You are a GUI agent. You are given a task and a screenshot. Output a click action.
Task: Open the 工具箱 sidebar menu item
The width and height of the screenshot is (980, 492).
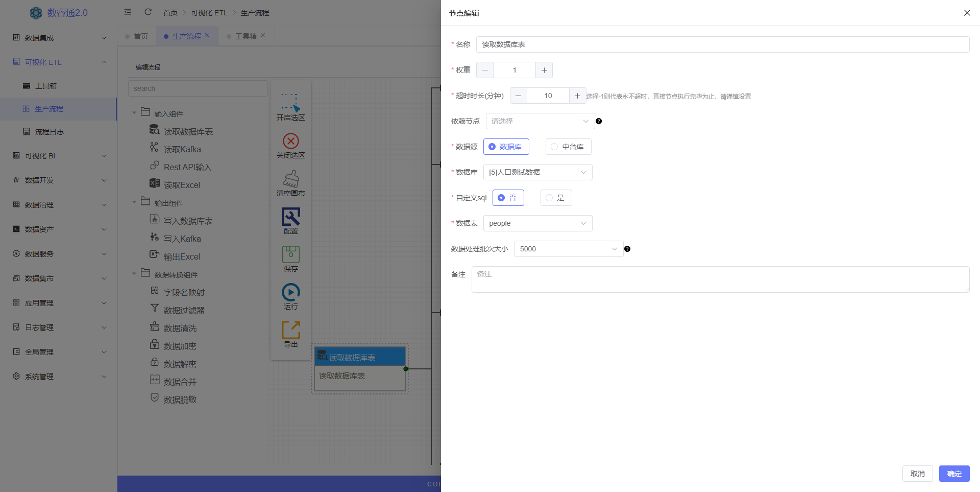[x=59, y=86]
